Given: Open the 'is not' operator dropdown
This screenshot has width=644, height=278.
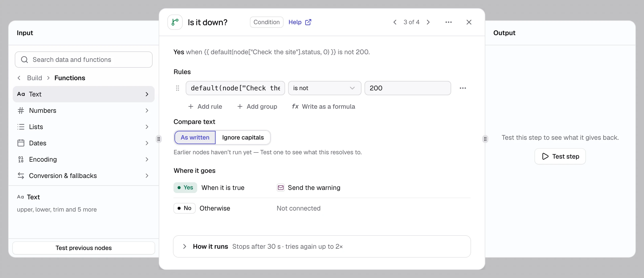Looking at the screenshot, I should click(325, 88).
